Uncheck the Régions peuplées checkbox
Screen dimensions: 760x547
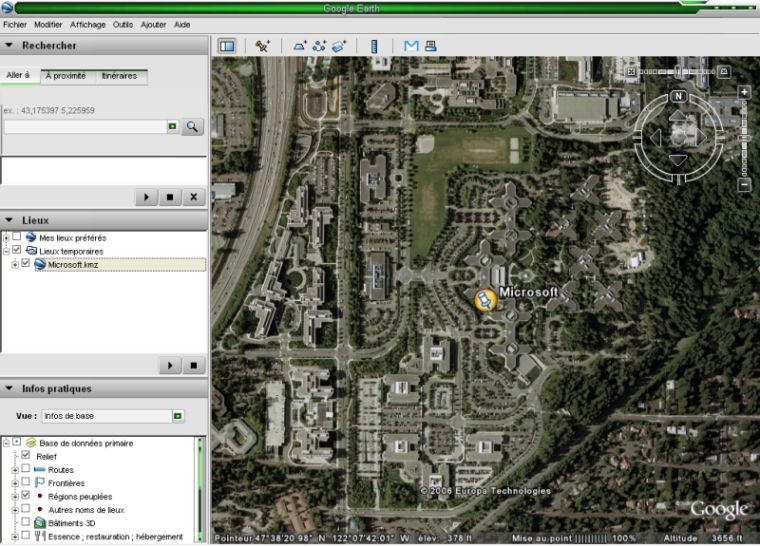pos(26,495)
